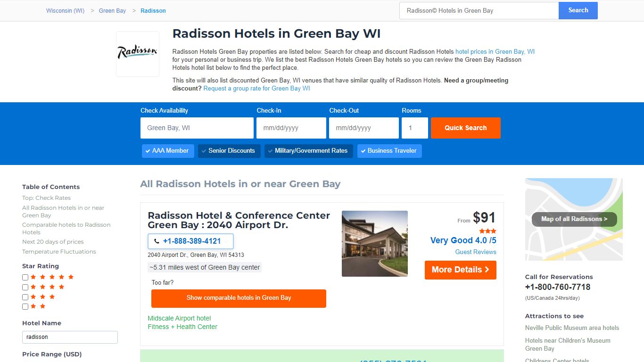Check the three-star rating filter
Image resolution: width=644 pixels, height=362 pixels.
pos(25,297)
